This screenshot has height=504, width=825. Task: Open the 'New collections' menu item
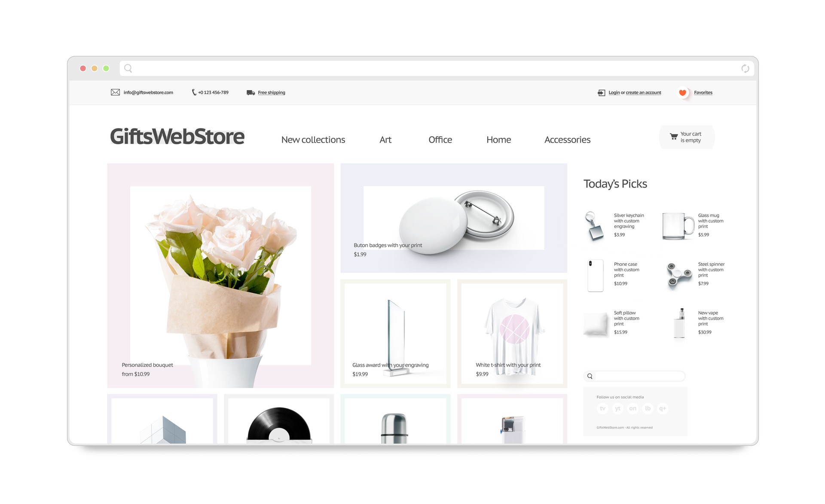[x=313, y=140]
